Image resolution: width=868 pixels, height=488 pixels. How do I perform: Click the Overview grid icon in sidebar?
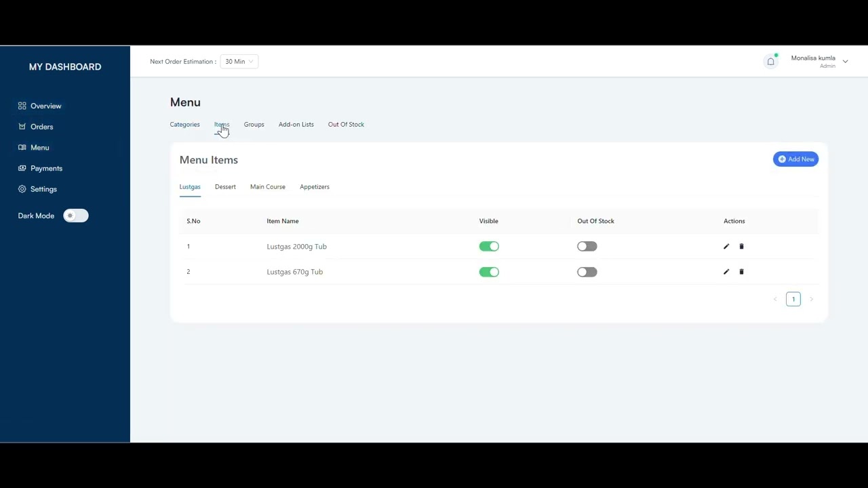coord(22,106)
